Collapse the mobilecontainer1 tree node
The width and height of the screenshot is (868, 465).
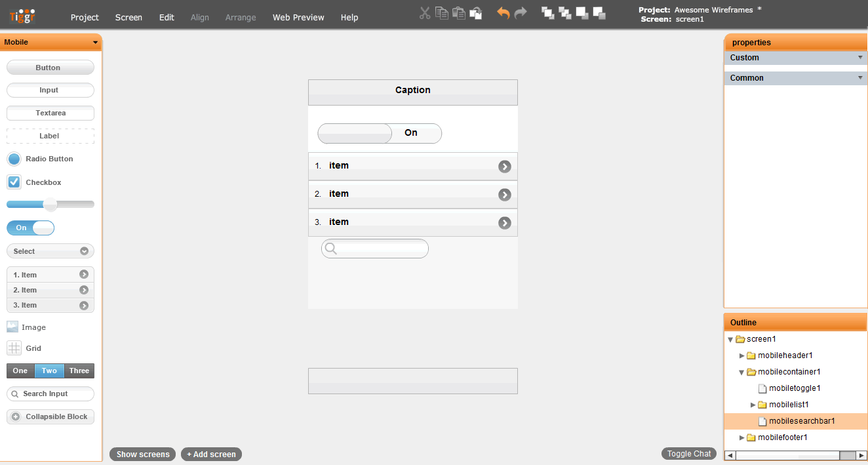click(x=741, y=373)
